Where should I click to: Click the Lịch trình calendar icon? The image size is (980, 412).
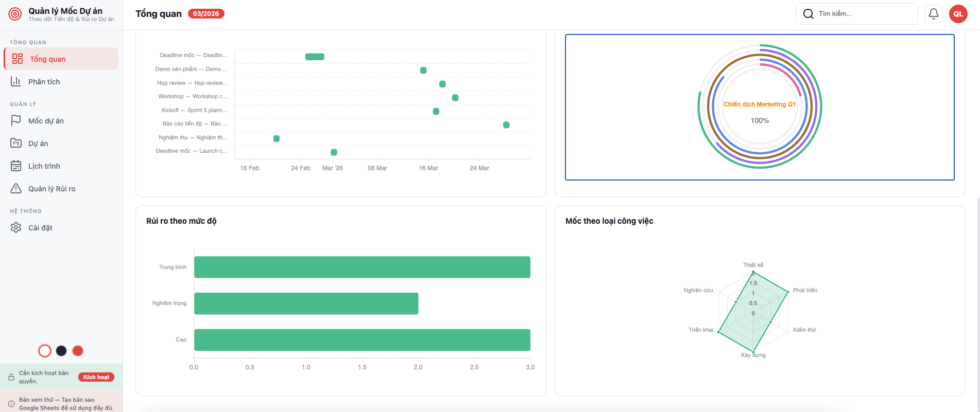16,166
